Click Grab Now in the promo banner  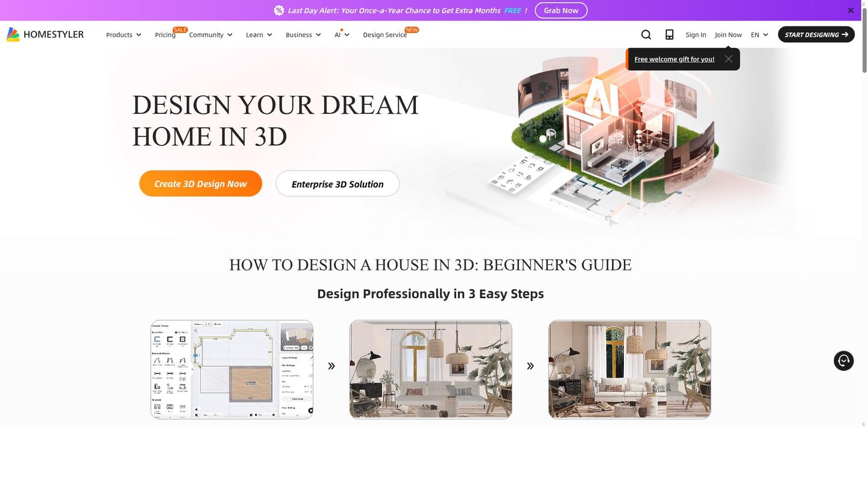point(561,10)
